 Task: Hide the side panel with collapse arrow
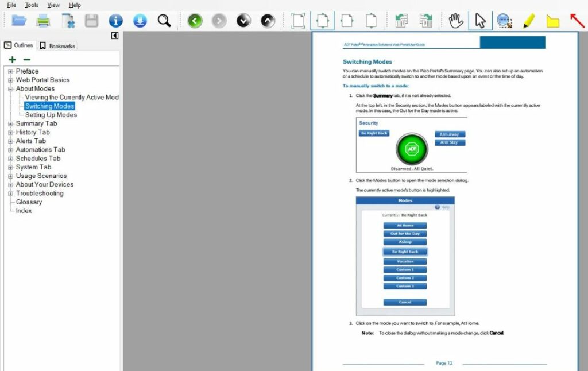tap(115, 36)
